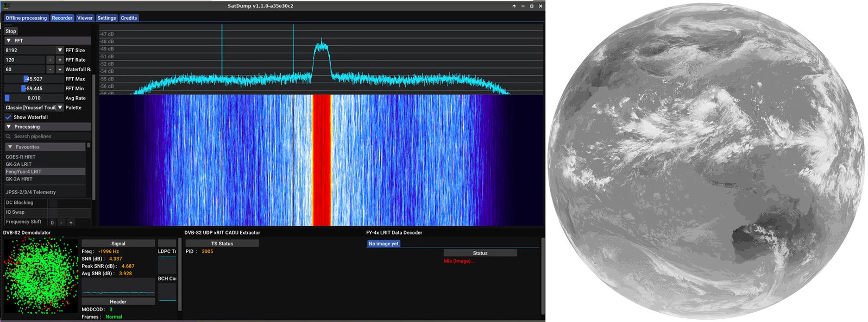
Task: Click the search pipelines magnifier icon
Action: 9,137
